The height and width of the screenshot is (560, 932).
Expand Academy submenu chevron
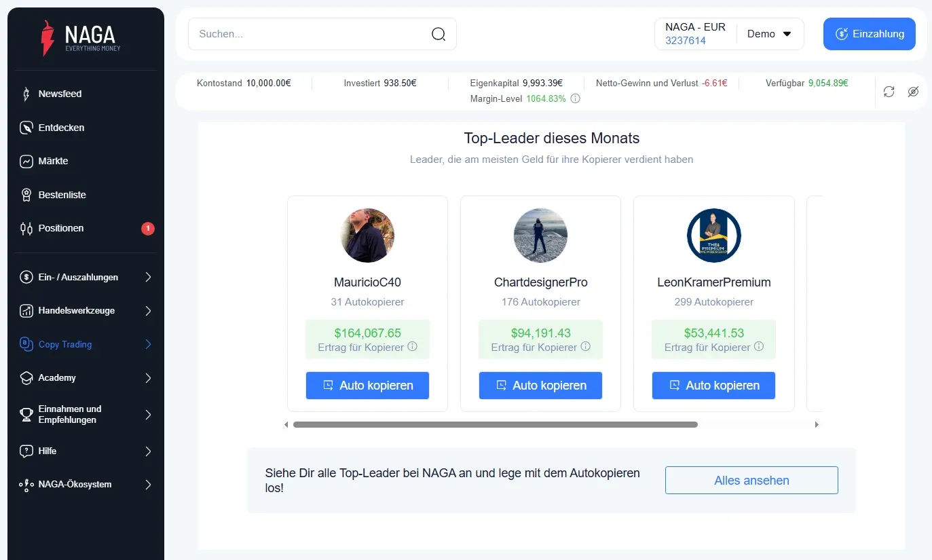click(149, 378)
